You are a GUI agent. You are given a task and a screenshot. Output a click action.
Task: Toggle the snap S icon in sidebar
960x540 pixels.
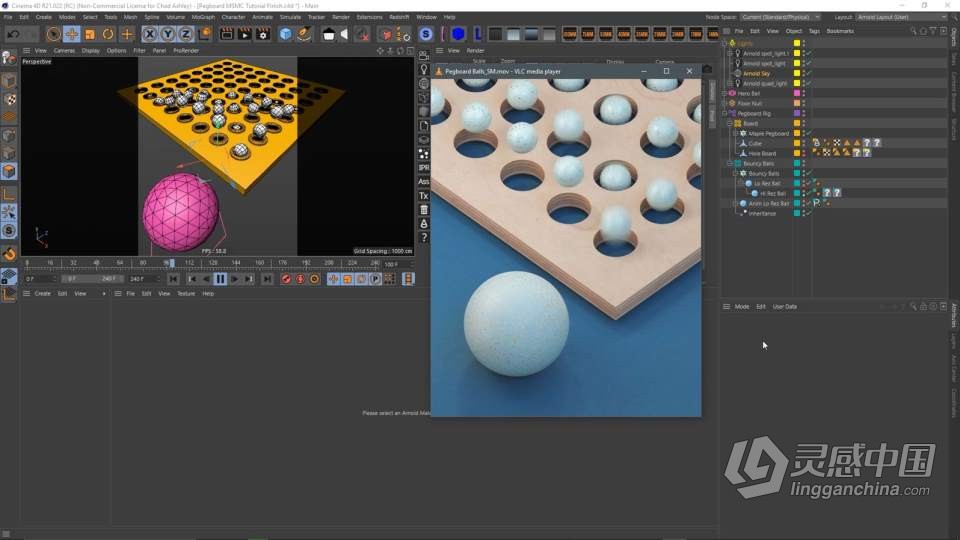9,231
